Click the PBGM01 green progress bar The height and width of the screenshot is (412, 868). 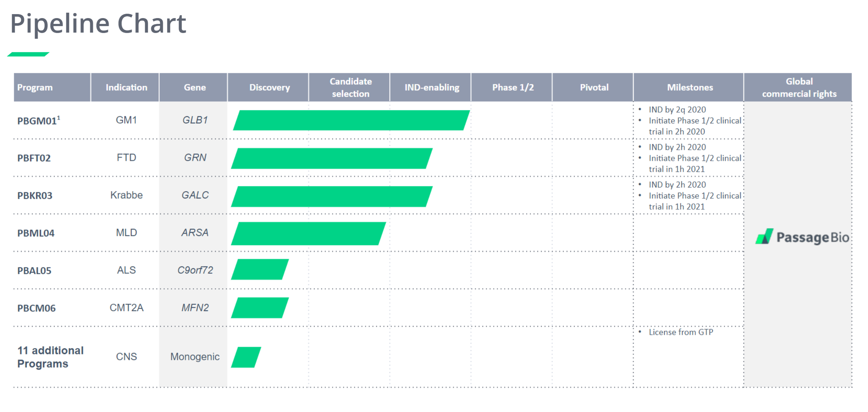[351, 120]
